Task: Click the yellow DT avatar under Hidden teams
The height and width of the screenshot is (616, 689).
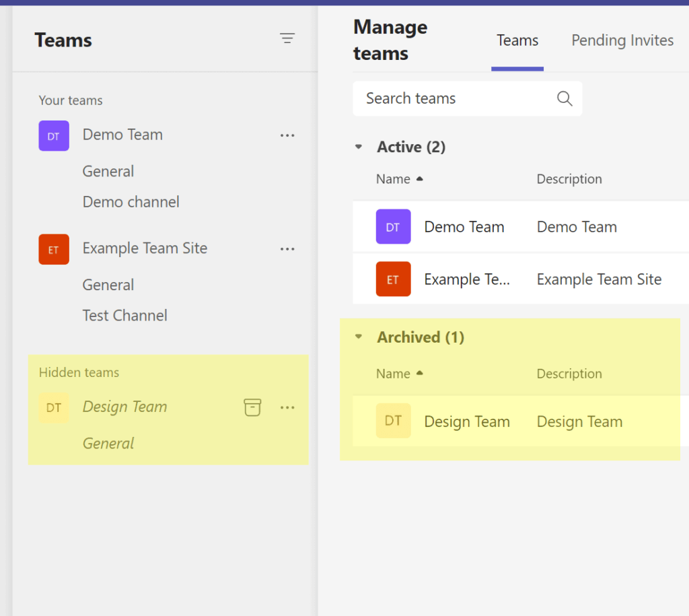Action: (54, 407)
